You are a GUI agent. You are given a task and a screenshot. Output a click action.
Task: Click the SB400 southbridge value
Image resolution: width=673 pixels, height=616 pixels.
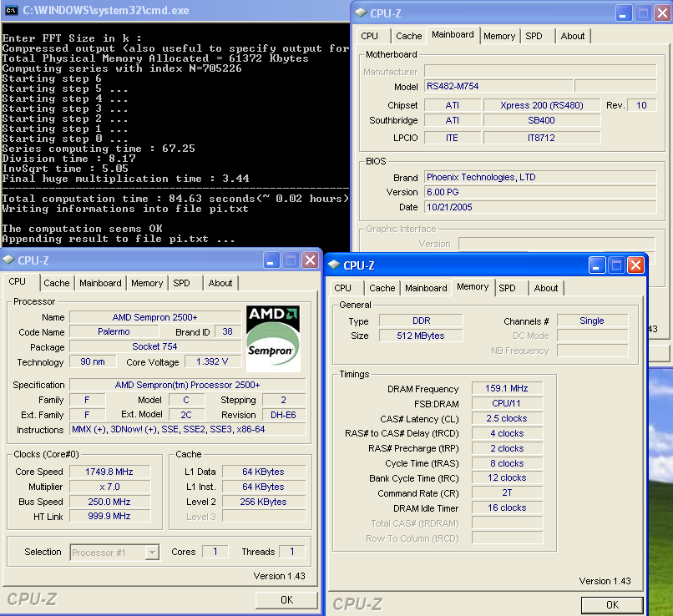click(x=542, y=120)
